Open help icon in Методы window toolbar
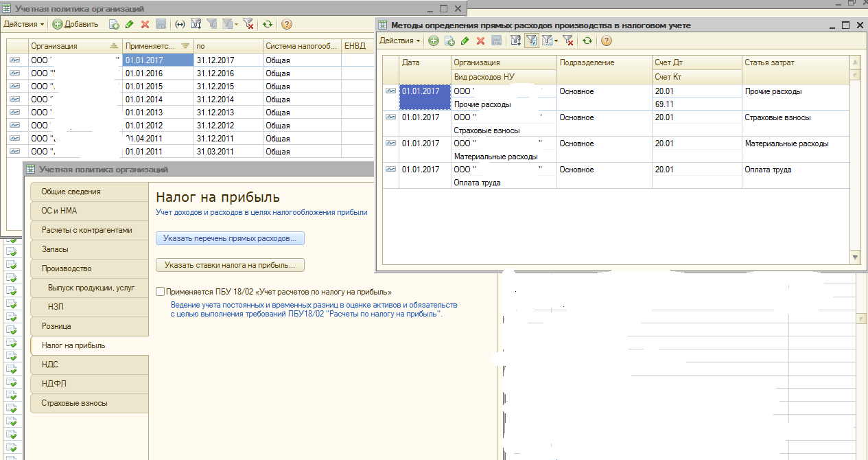 tap(607, 41)
